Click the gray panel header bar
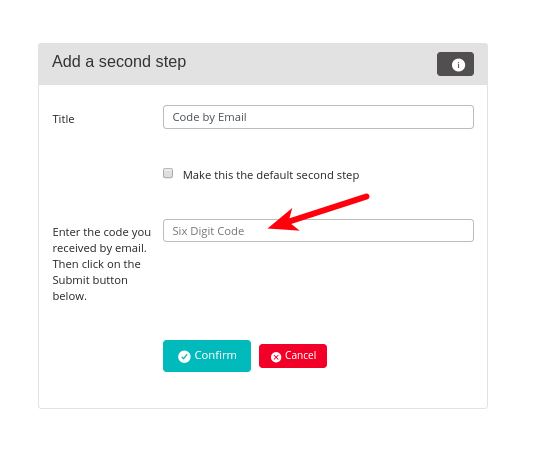The height and width of the screenshot is (466, 556). tap(263, 64)
